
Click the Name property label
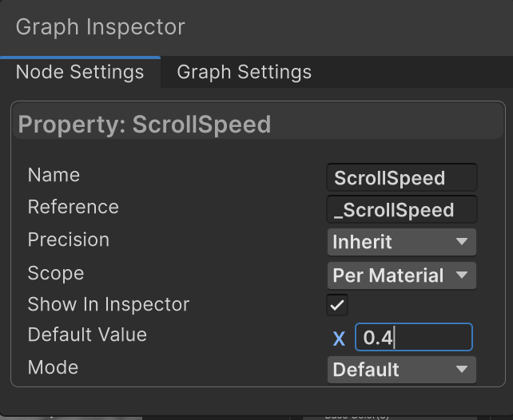(54, 175)
